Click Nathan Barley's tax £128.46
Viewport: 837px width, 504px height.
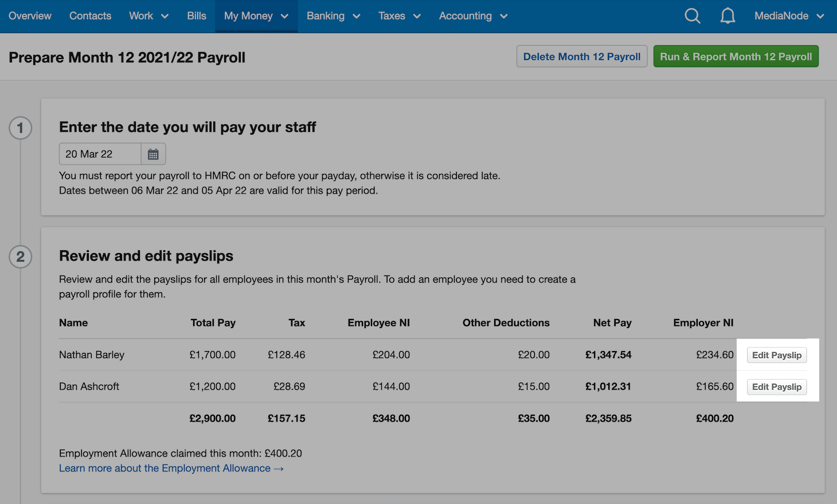287,355
